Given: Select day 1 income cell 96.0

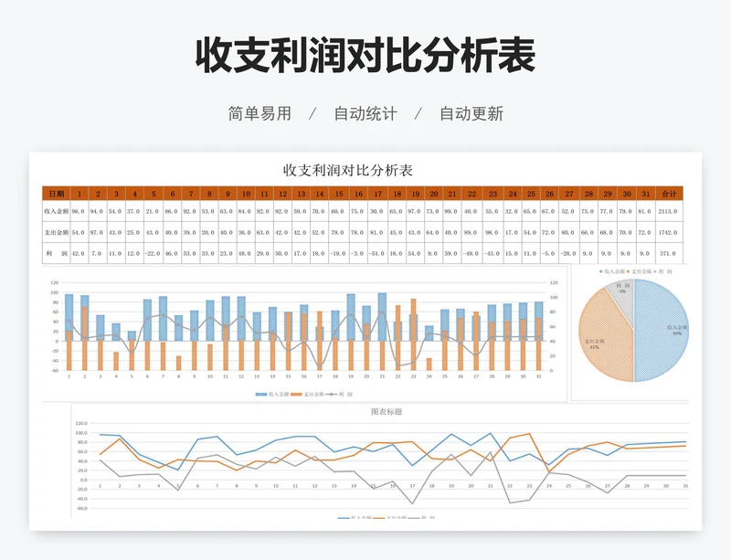Looking at the screenshot, I should [79, 211].
